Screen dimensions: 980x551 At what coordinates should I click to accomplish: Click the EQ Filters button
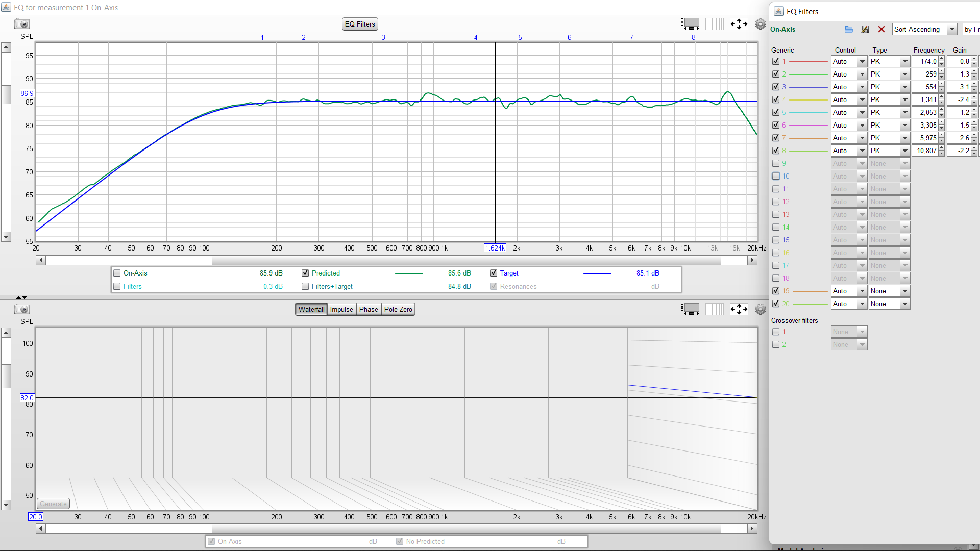click(x=360, y=24)
